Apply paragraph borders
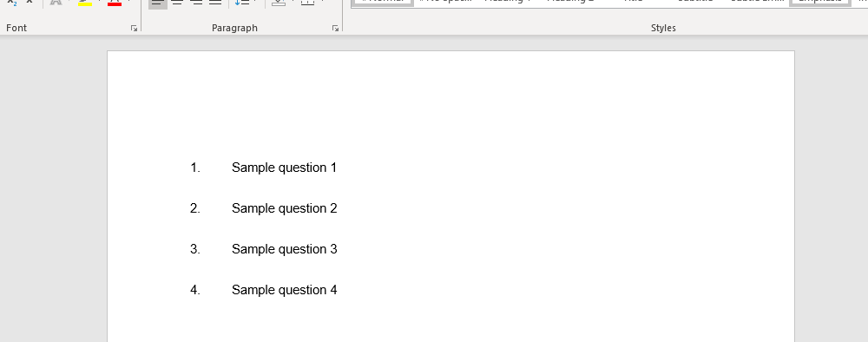This screenshot has width=868, height=342. tap(308, 3)
